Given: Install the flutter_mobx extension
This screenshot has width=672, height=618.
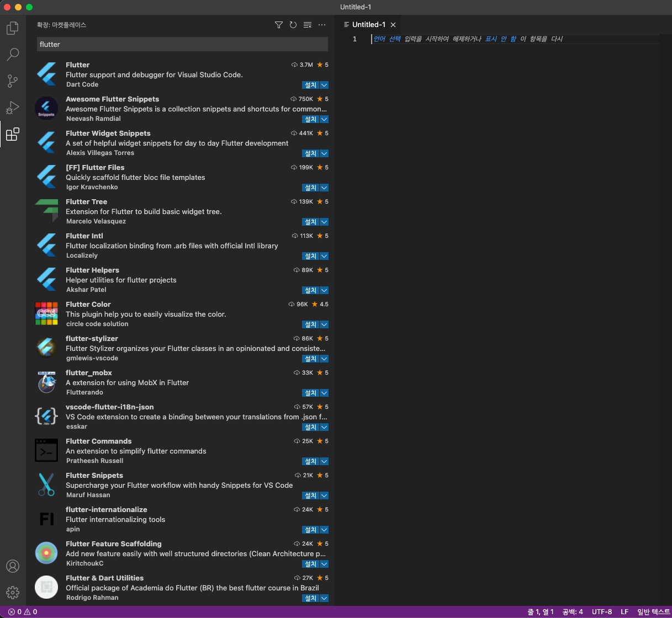Looking at the screenshot, I should pos(311,393).
